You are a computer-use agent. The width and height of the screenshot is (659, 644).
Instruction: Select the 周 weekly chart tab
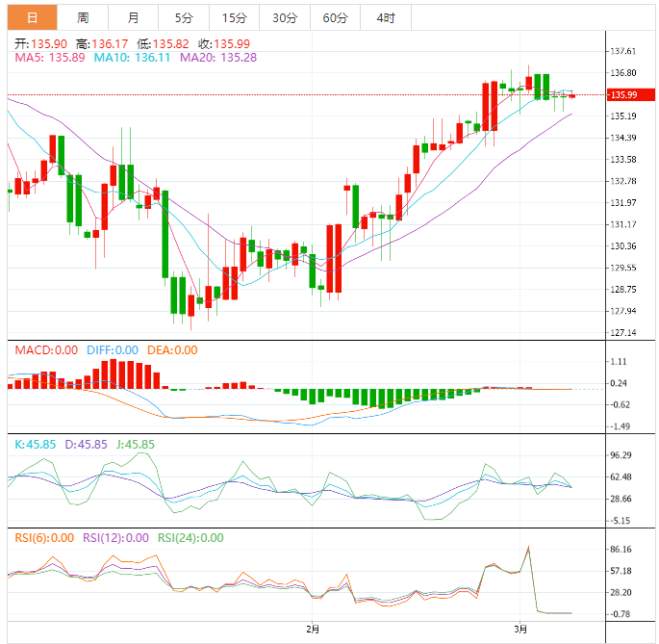(x=83, y=17)
